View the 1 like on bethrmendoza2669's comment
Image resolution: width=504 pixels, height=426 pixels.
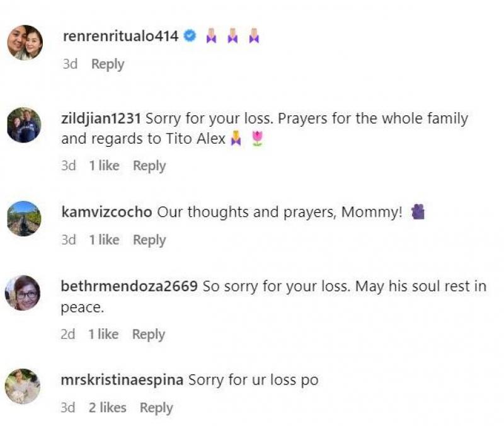pos(103,335)
